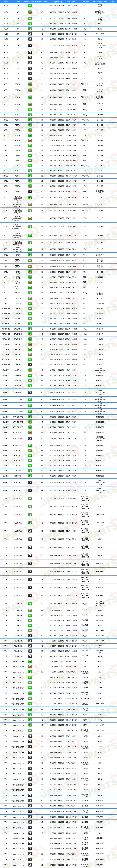Click the Nadwozie column header

[85, 1]
